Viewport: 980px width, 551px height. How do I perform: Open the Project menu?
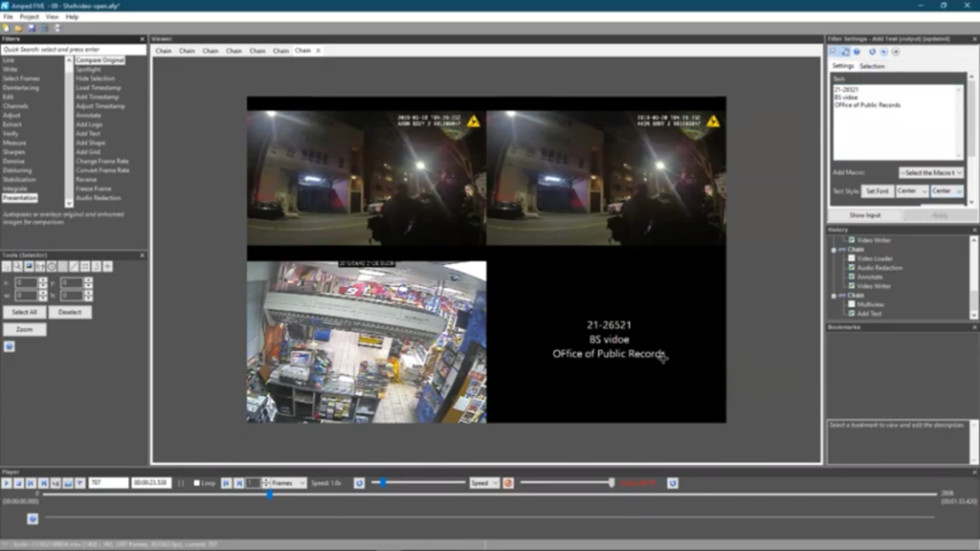click(x=29, y=17)
